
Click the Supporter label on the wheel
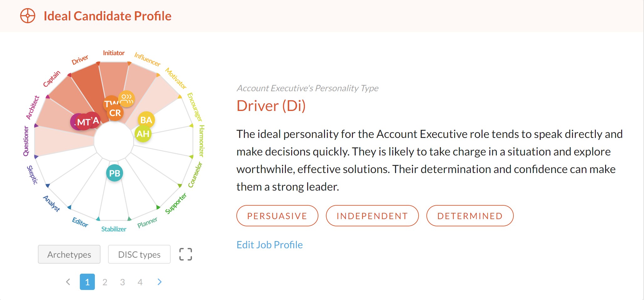point(176,204)
